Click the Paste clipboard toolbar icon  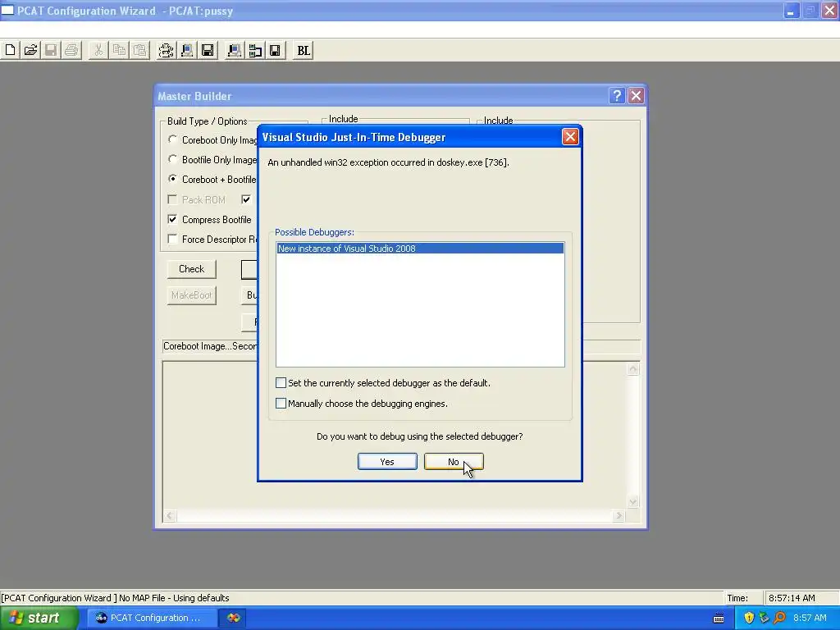tap(139, 50)
